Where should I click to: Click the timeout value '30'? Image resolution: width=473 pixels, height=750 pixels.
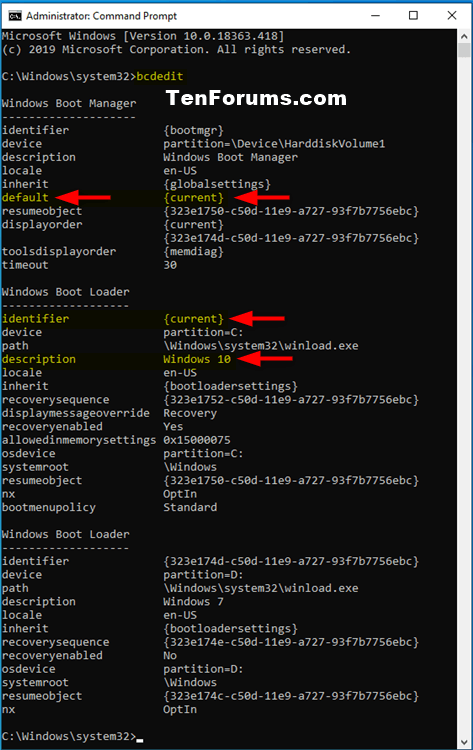pos(170,265)
